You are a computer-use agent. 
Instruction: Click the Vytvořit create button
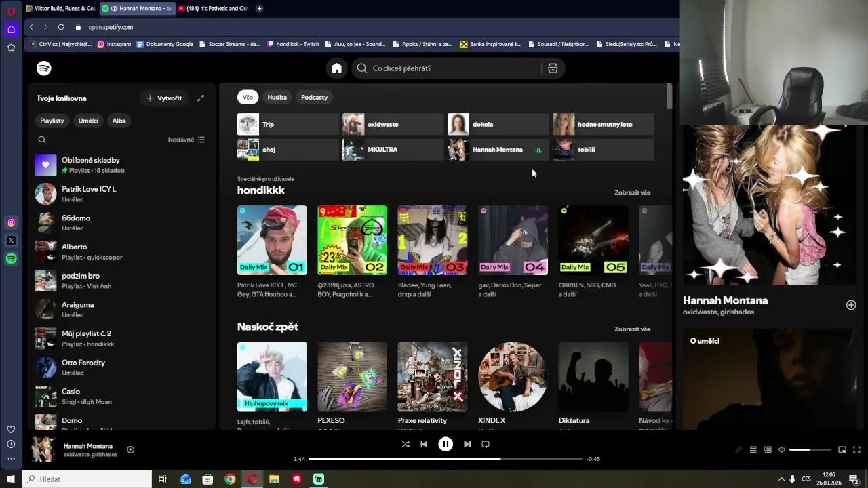(164, 98)
